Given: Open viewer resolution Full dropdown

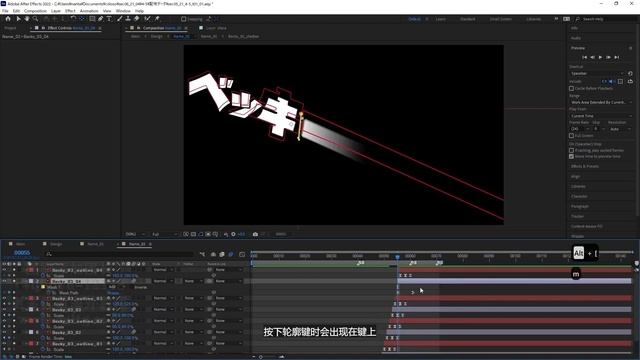Looking at the screenshot, I should (x=164, y=234).
